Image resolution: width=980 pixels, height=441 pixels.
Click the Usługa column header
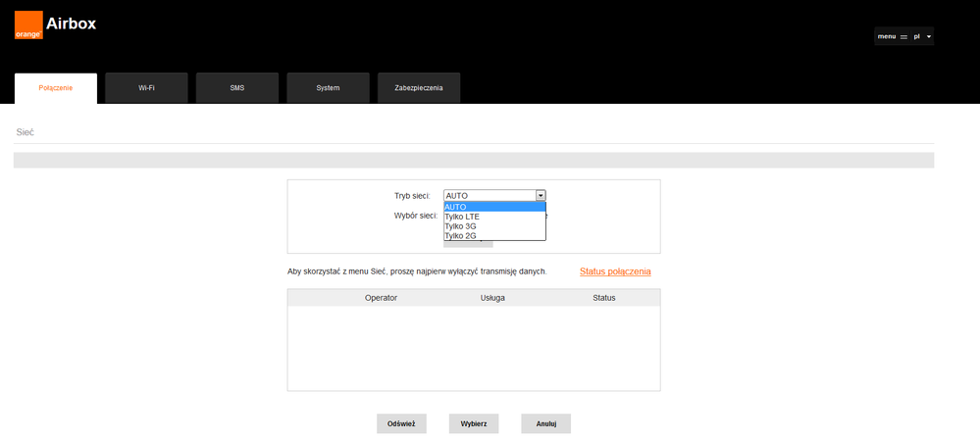[x=492, y=298]
